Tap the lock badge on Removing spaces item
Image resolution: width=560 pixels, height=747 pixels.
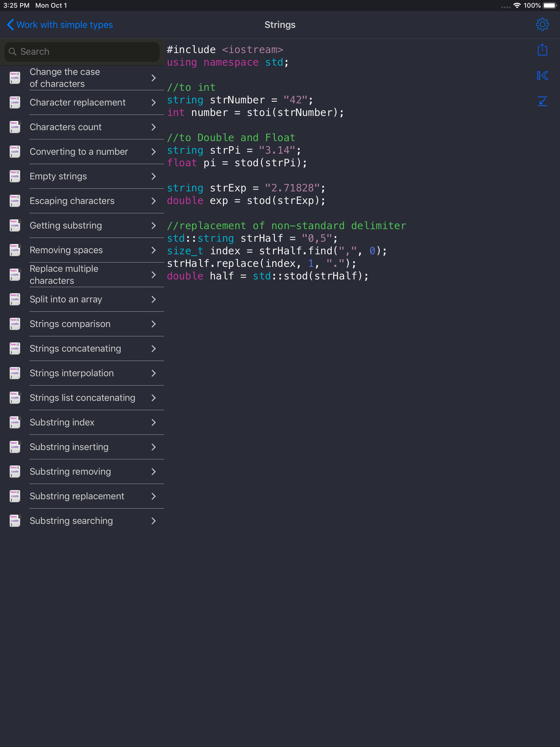click(x=20, y=246)
